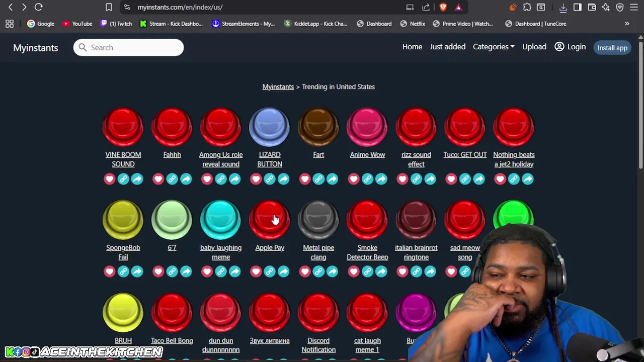Open the BRUH sound page link
The height and width of the screenshot is (362, 644).
123,340
